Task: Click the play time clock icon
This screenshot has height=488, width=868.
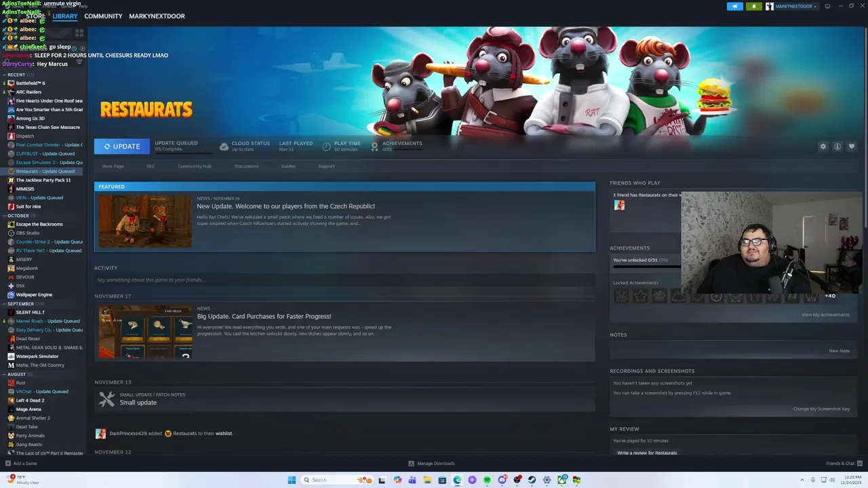Action: [326, 146]
